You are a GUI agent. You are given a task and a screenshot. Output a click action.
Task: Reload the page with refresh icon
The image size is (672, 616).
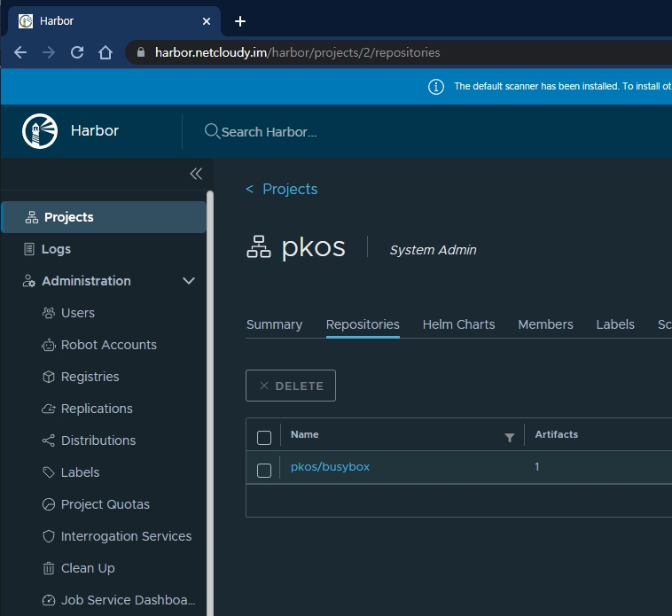click(x=77, y=52)
